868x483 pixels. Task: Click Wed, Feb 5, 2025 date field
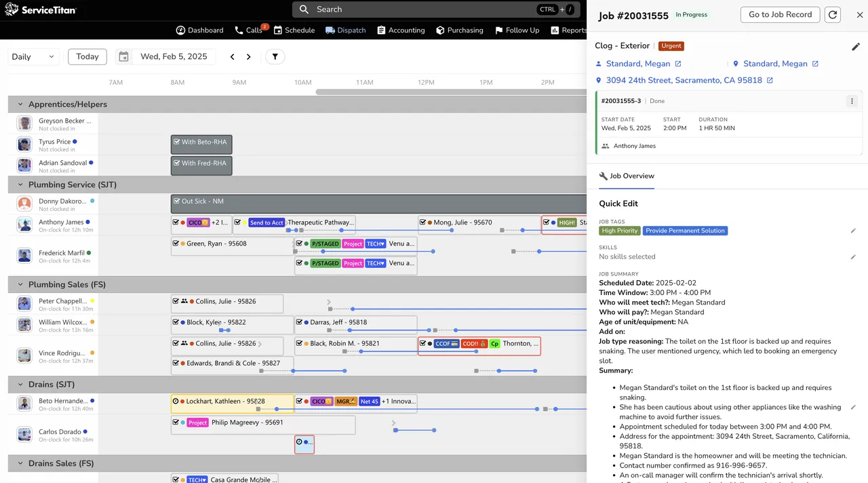[x=174, y=57]
